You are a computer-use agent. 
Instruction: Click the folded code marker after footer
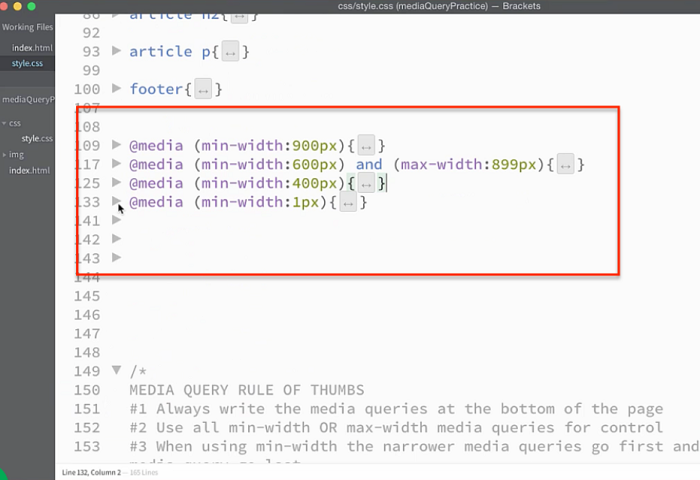point(203,90)
